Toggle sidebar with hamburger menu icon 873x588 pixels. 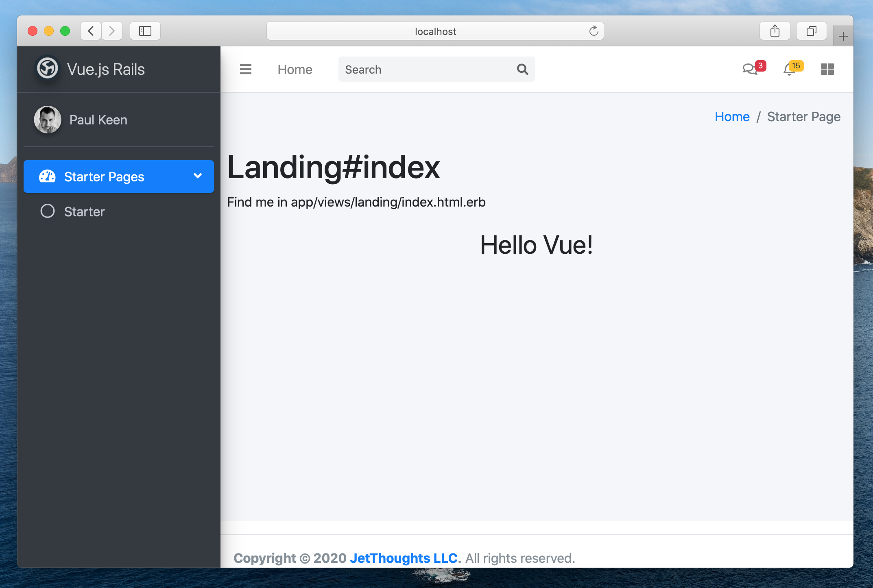click(x=246, y=70)
